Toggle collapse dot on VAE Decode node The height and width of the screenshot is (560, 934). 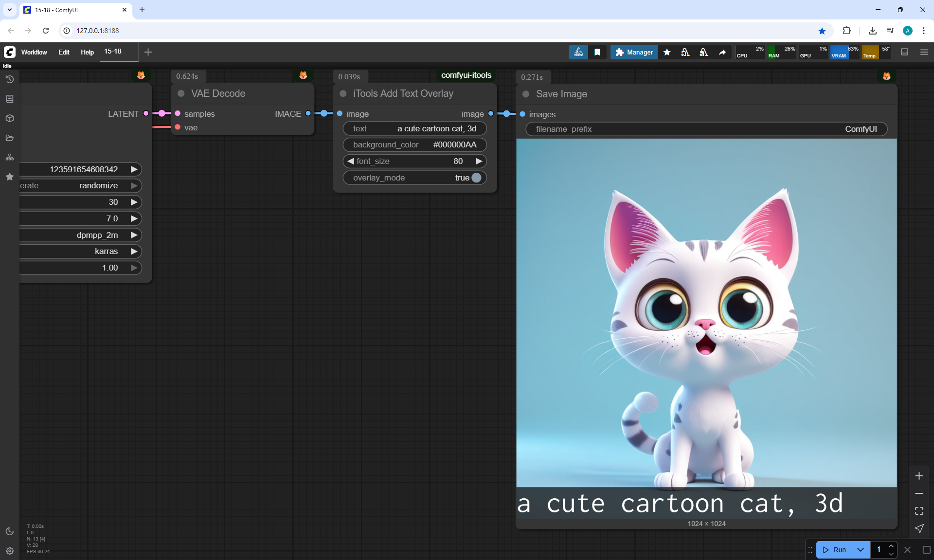click(181, 93)
